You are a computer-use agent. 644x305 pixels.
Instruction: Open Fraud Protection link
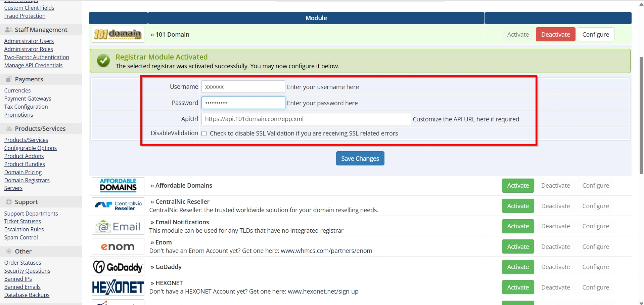click(25, 16)
